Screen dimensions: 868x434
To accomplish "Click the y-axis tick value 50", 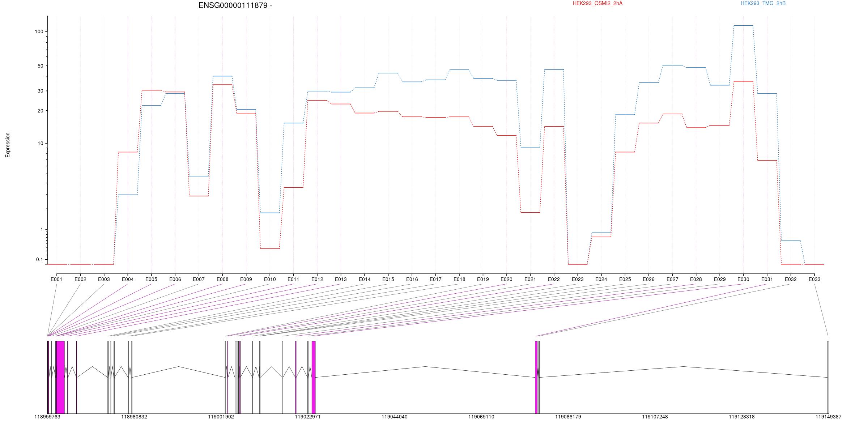I will [40, 66].
